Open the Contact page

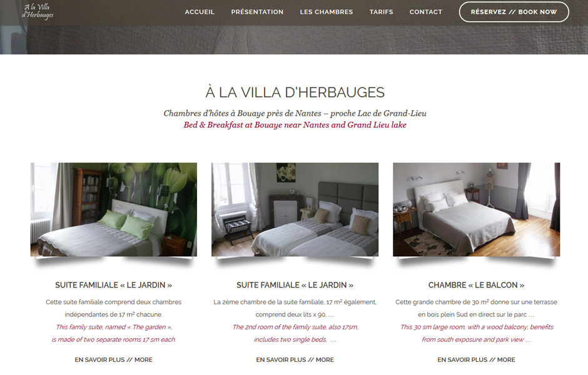click(x=425, y=12)
